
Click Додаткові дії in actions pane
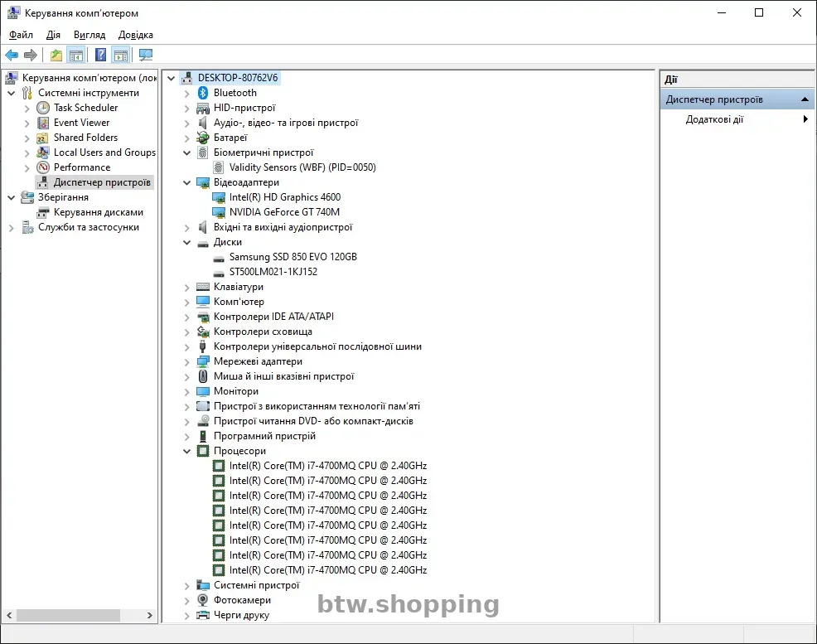[x=714, y=119]
